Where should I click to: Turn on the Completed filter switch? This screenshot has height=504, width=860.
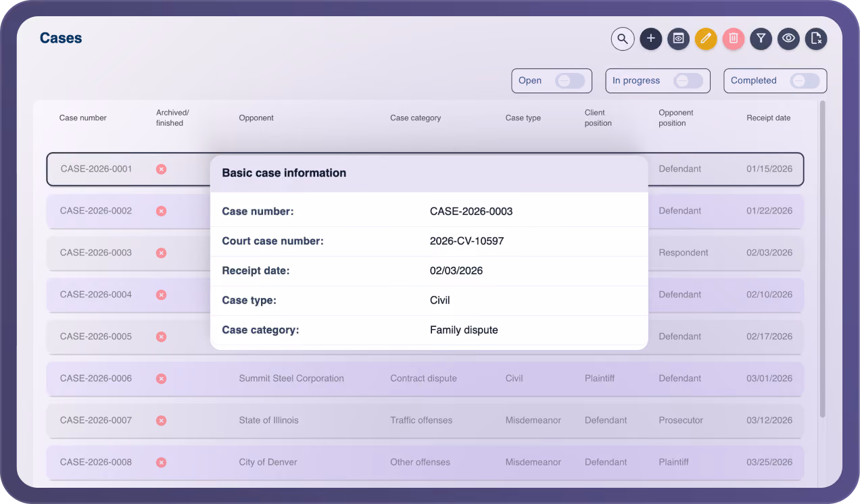pyautogui.click(x=805, y=81)
